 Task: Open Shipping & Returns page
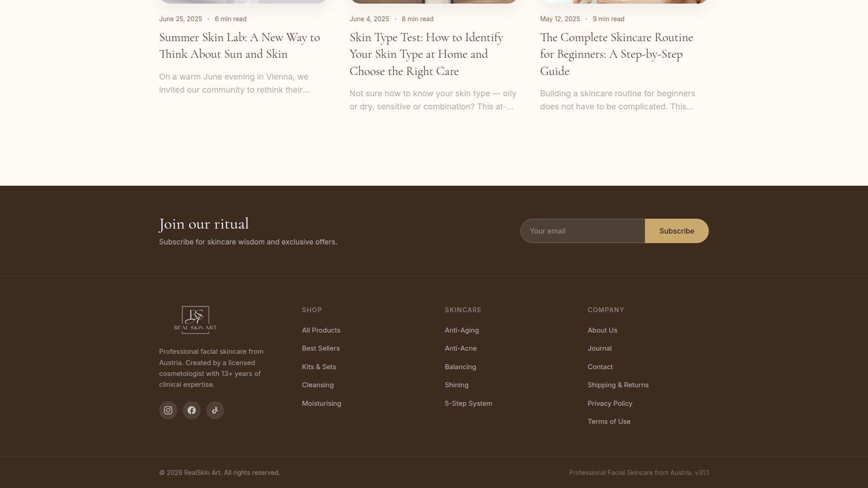tap(618, 385)
